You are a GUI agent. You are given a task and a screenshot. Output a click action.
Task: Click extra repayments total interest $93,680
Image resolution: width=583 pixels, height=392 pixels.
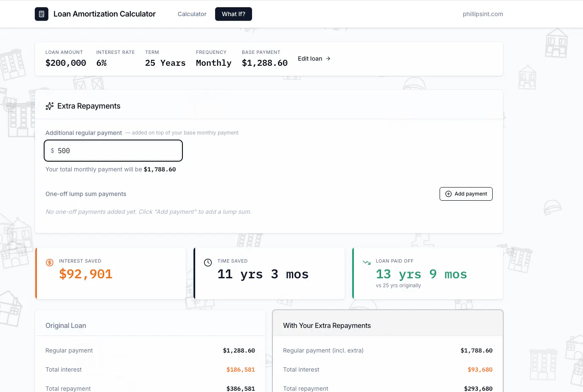tap(480, 370)
